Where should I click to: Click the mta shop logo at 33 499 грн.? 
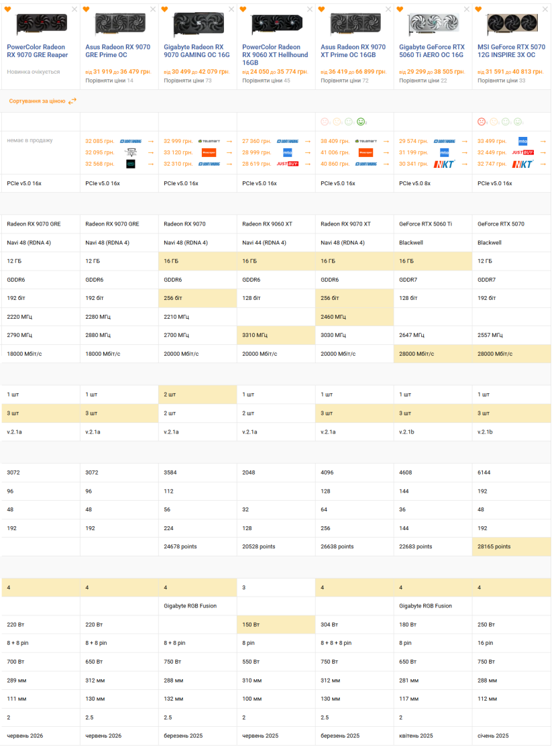tap(522, 142)
